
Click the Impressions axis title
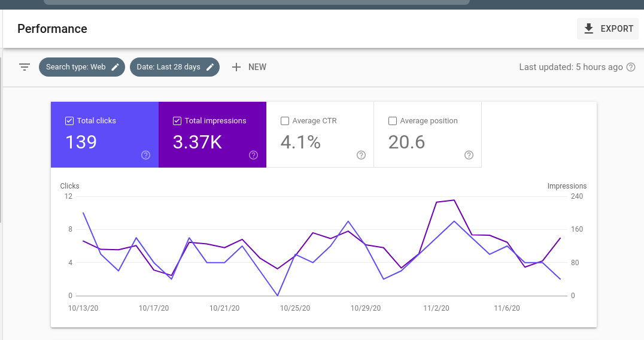(x=567, y=186)
